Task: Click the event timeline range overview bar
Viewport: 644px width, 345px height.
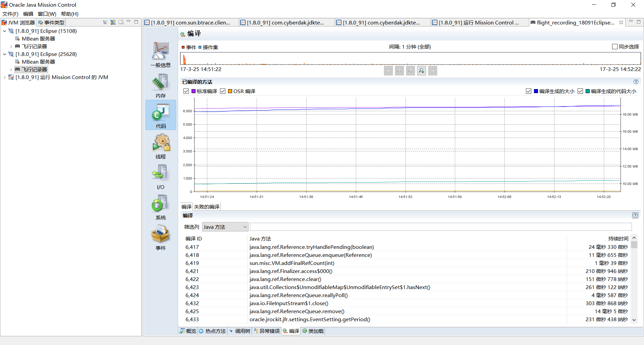Action: pos(411,59)
